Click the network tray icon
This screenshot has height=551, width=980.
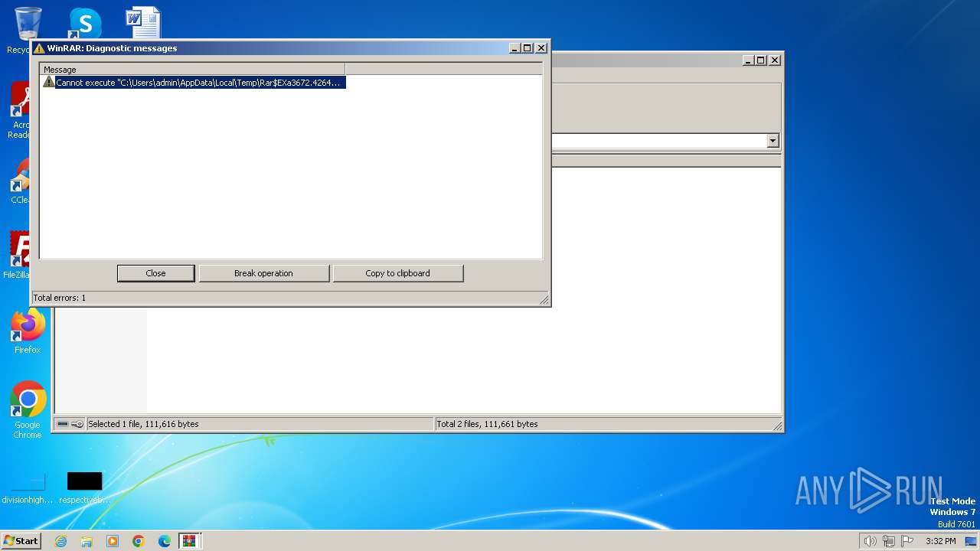click(889, 541)
